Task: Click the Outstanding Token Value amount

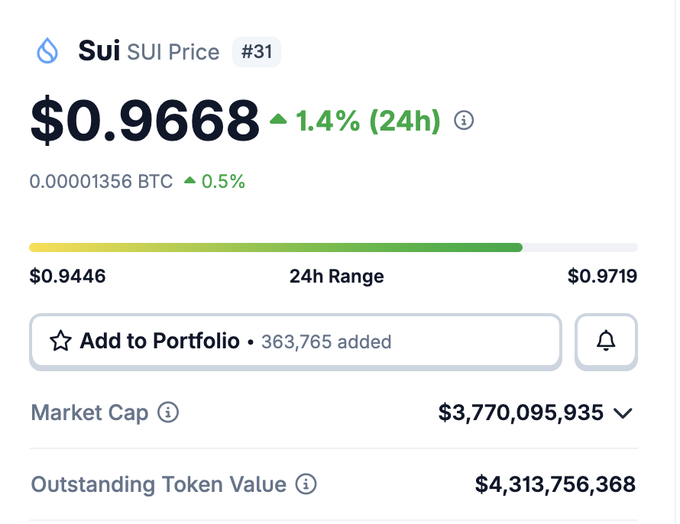Action: [555, 485]
